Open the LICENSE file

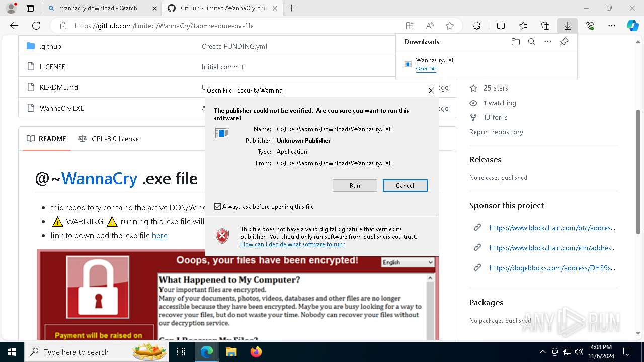click(x=52, y=67)
